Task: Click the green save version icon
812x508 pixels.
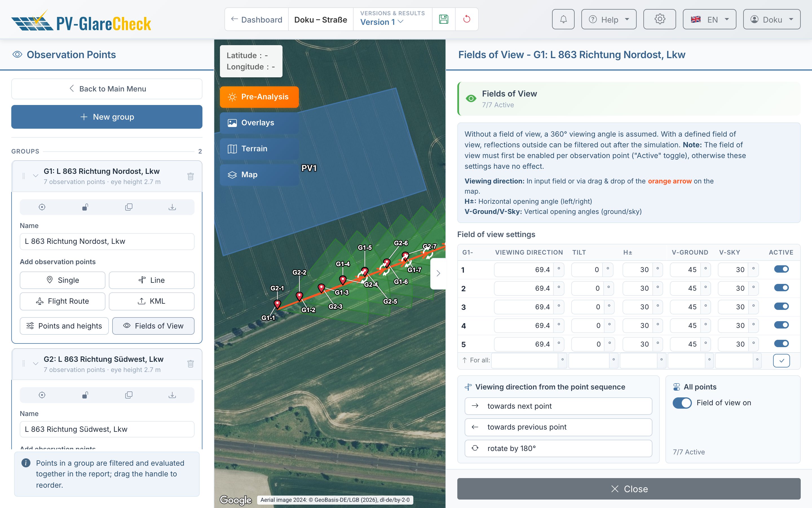Action: (x=443, y=19)
